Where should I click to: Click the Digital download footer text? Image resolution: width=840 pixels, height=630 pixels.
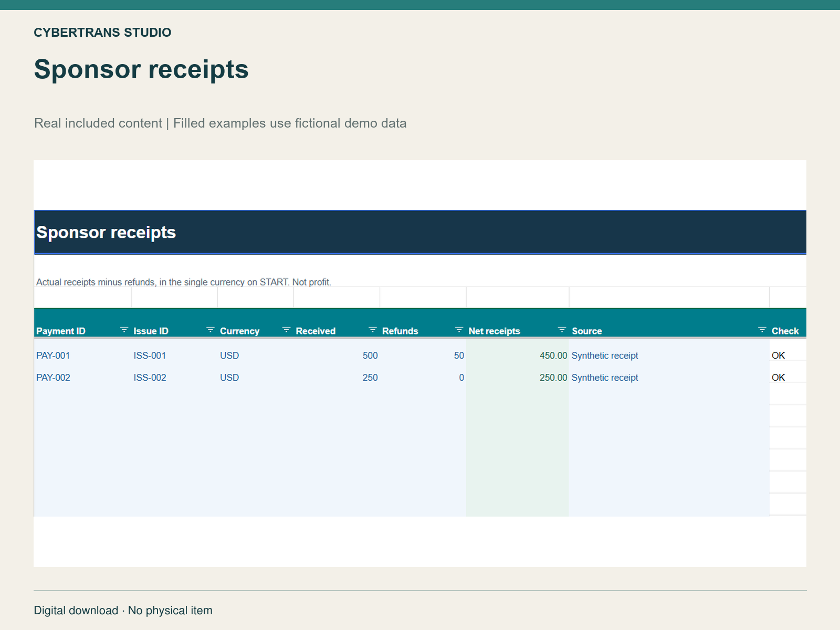pos(123,611)
